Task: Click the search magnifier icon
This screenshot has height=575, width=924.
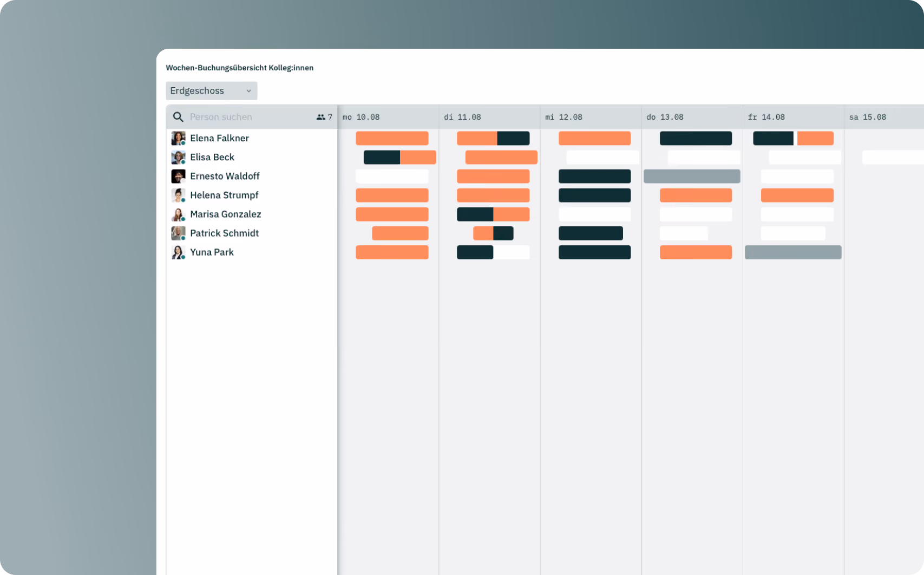Action: point(178,117)
